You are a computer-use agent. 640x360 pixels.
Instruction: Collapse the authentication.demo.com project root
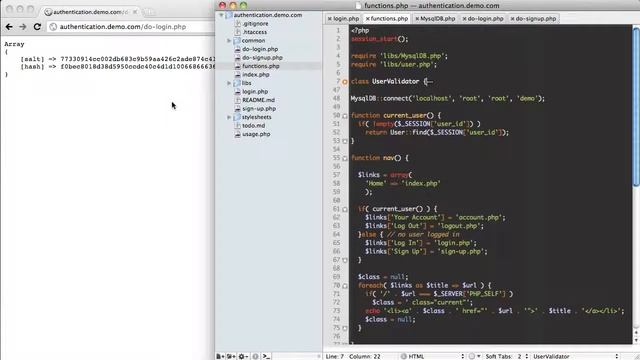click(222, 15)
